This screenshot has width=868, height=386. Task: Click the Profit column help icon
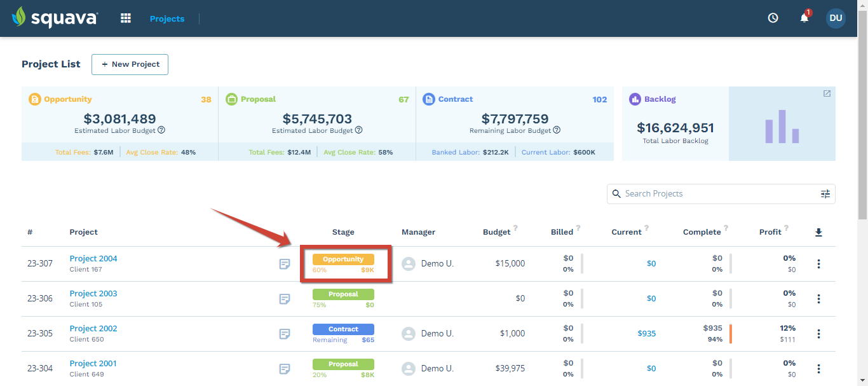click(786, 228)
